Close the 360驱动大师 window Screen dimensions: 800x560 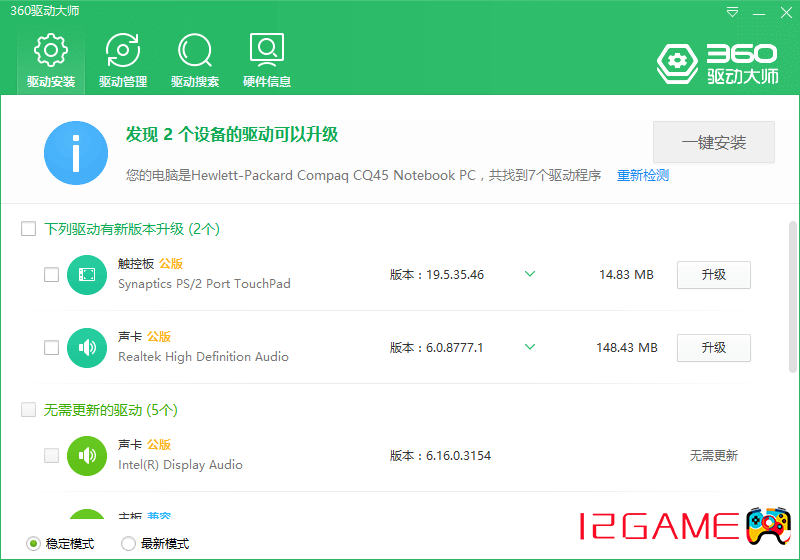point(786,12)
